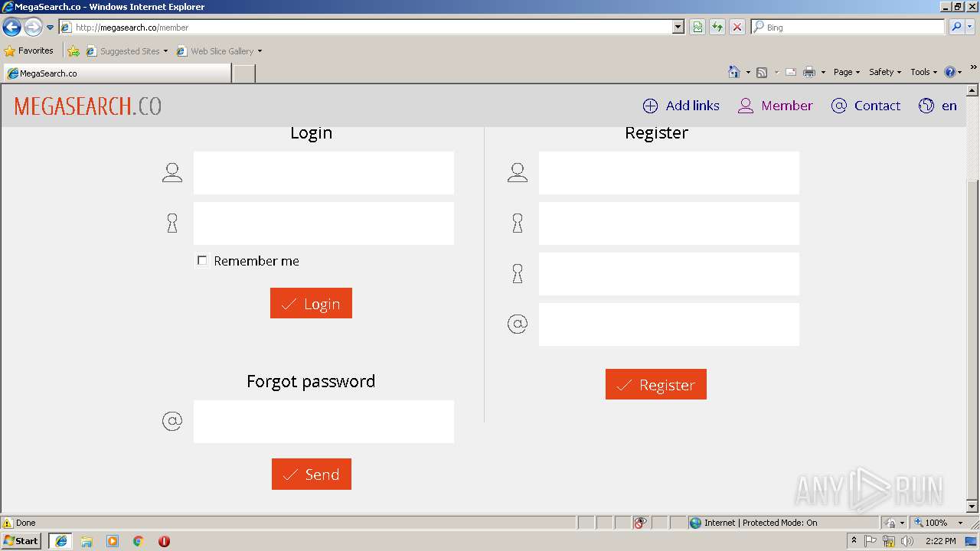The height and width of the screenshot is (551, 980).
Task: Open the search provider dropdown arrow
Action: coord(971,28)
